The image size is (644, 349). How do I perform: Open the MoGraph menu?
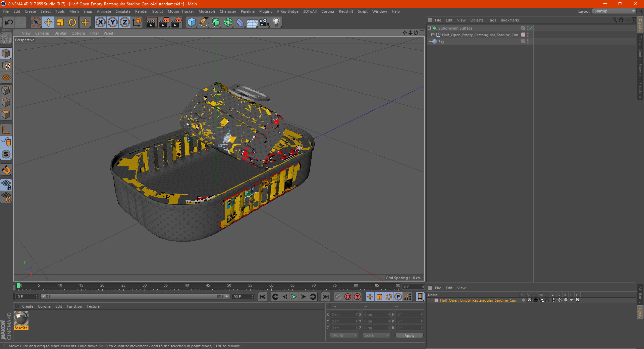[207, 11]
